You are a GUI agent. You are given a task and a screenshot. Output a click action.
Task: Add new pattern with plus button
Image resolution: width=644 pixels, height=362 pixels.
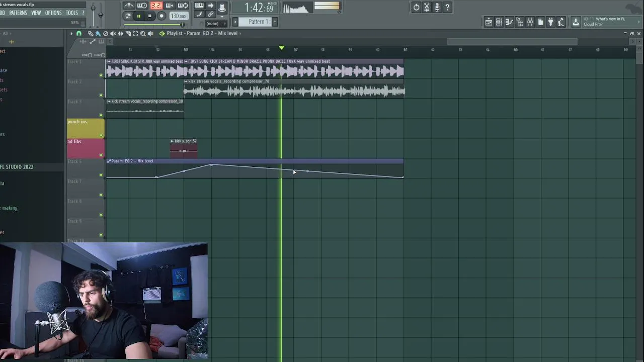click(x=275, y=22)
